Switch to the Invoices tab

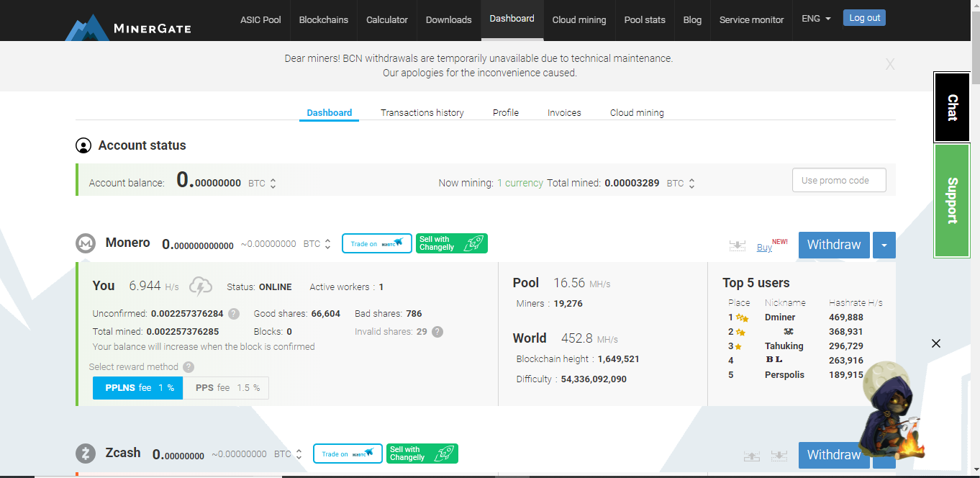coord(564,113)
